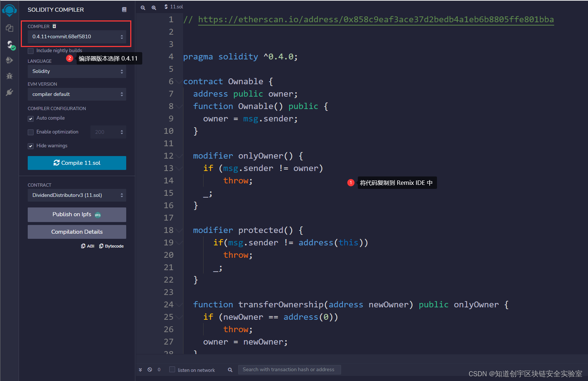Copy the ABI to clipboard
This screenshot has width=588, height=381.
pyautogui.click(x=88, y=246)
